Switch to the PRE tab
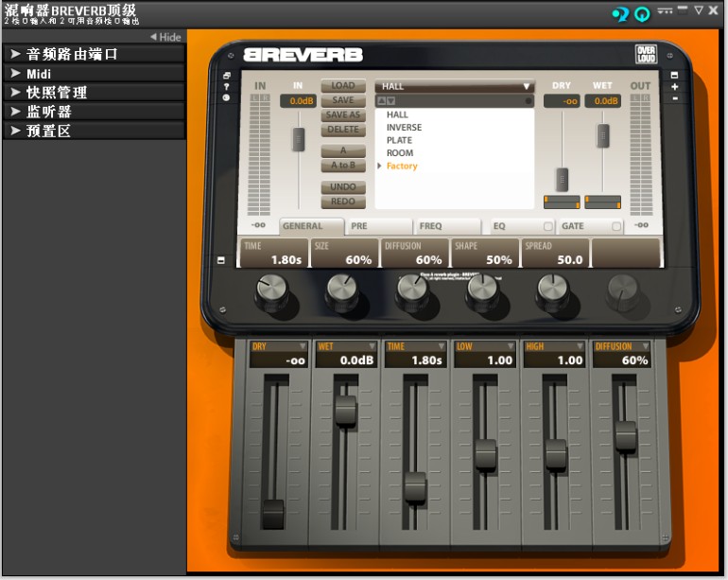 [379, 226]
